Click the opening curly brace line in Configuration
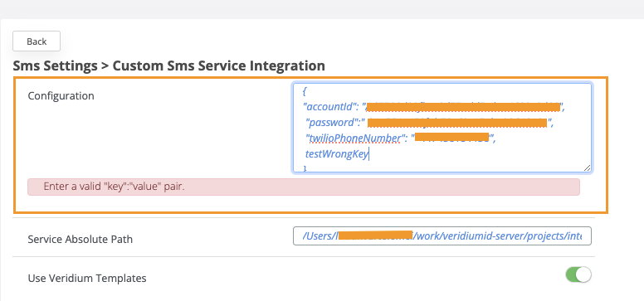Viewport: 644px width, 301px height. tap(305, 91)
